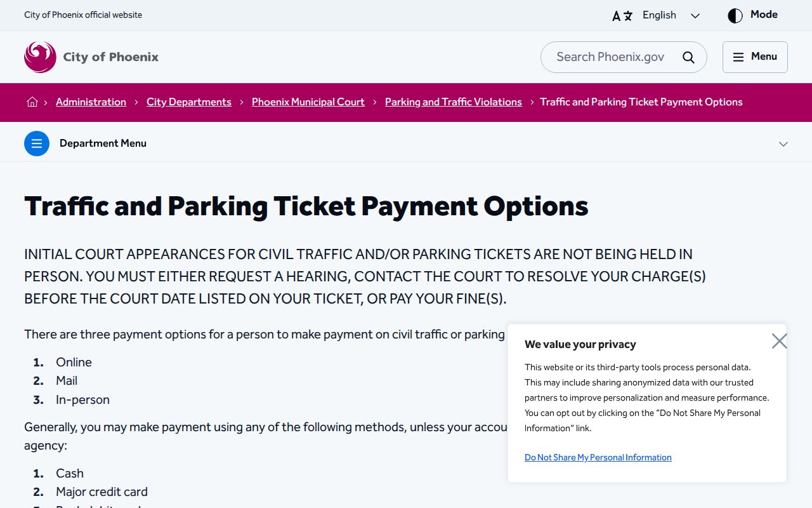This screenshot has height=508, width=812.
Task: Click the list item Online
Action: click(x=74, y=362)
